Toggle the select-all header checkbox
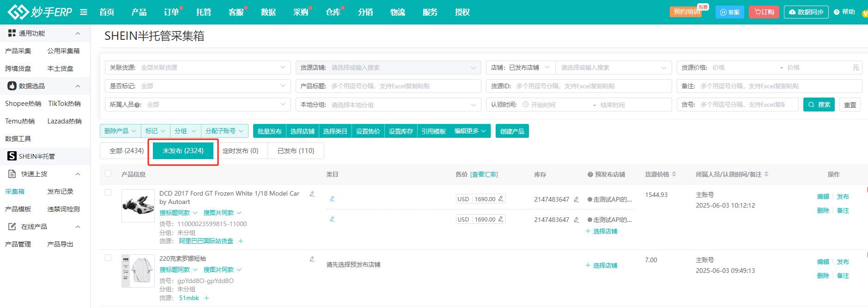The width and height of the screenshot is (868, 308). click(x=108, y=173)
